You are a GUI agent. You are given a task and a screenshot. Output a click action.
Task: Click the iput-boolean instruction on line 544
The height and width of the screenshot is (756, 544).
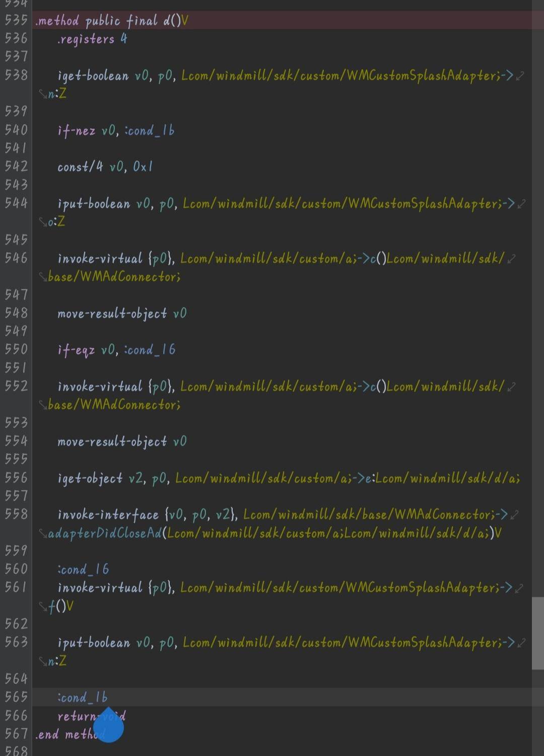(286, 204)
